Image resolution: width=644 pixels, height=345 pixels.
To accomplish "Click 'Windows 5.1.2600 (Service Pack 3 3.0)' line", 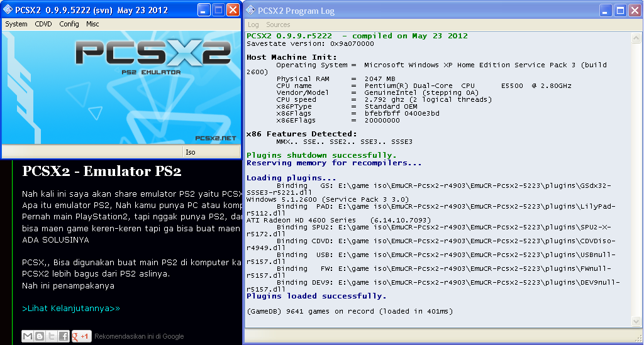I will pyautogui.click(x=327, y=200).
